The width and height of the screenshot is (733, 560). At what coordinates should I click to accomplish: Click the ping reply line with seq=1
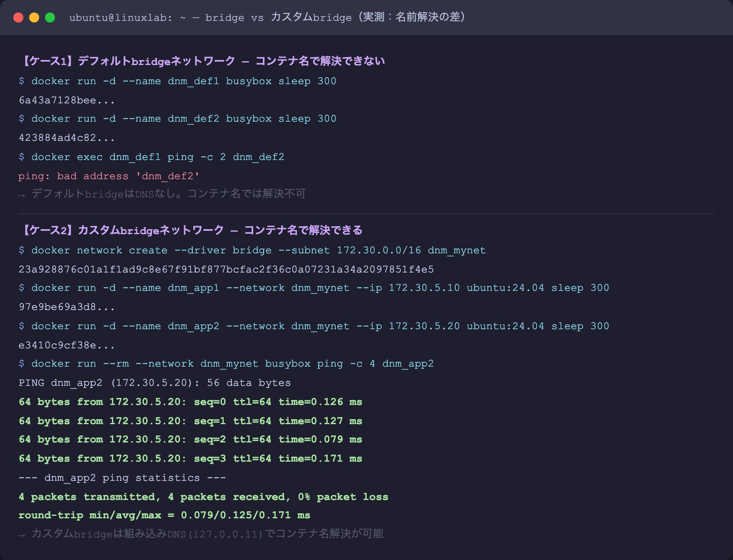pyautogui.click(x=190, y=421)
